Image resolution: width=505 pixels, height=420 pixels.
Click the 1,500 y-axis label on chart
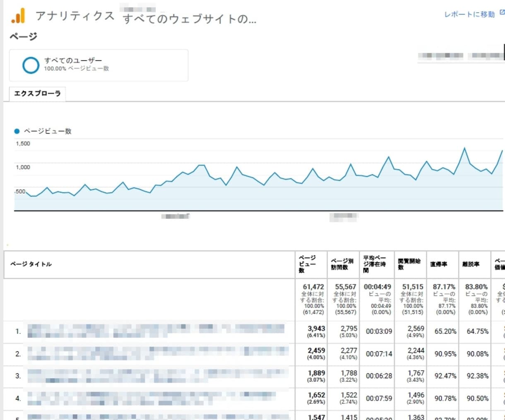click(23, 144)
